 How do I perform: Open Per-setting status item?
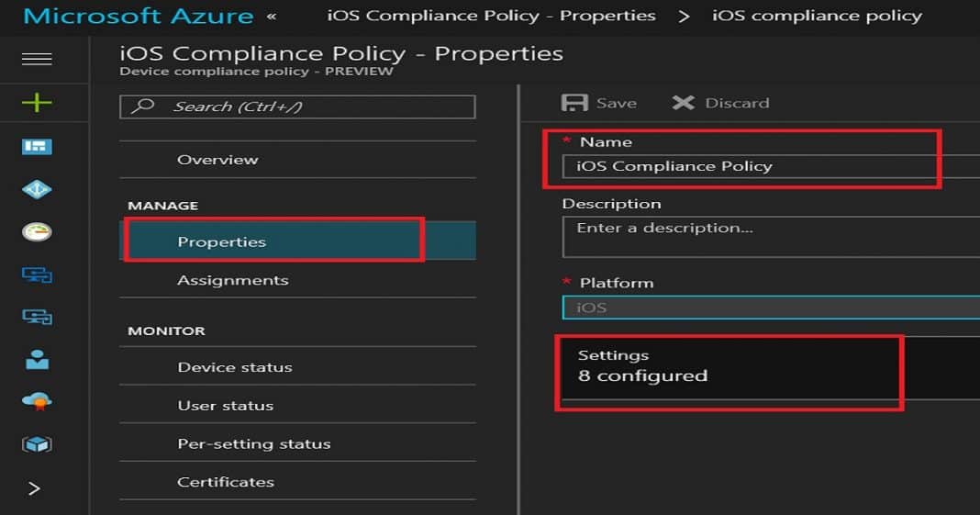(297, 443)
